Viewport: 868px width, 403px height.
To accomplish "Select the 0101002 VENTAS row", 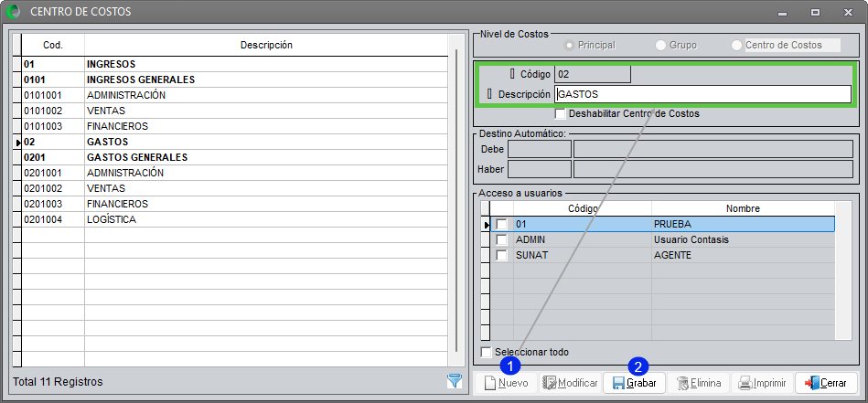I will (x=235, y=111).
